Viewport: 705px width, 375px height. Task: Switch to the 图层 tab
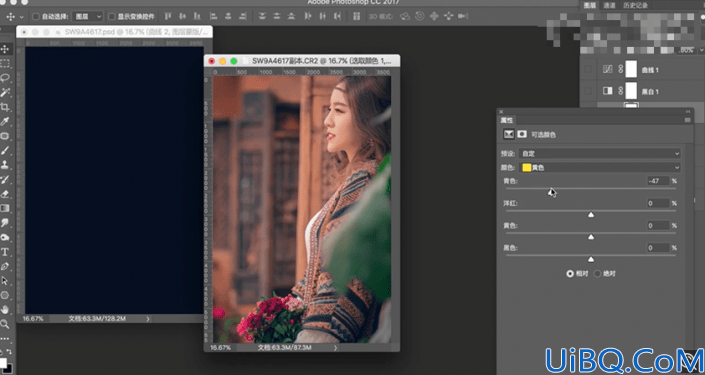589,5
